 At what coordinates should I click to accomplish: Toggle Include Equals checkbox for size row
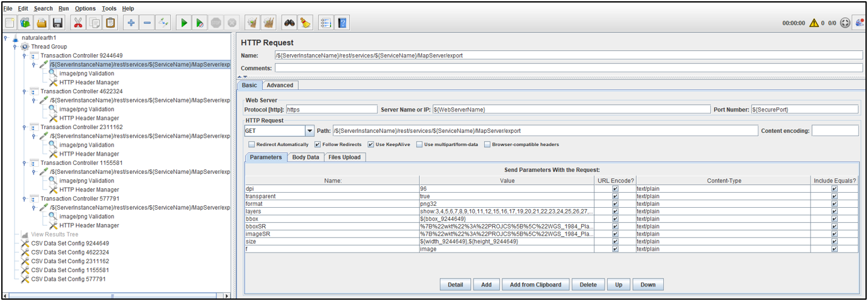835,241
